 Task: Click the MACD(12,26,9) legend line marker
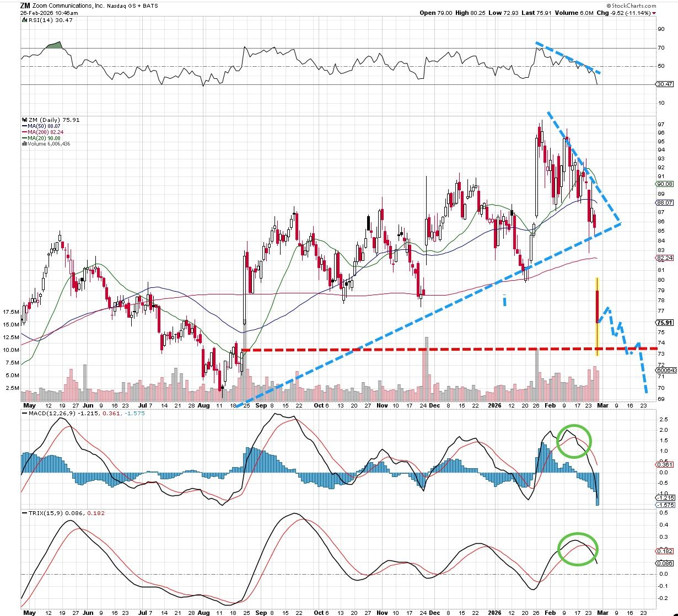tap(24, 413)
